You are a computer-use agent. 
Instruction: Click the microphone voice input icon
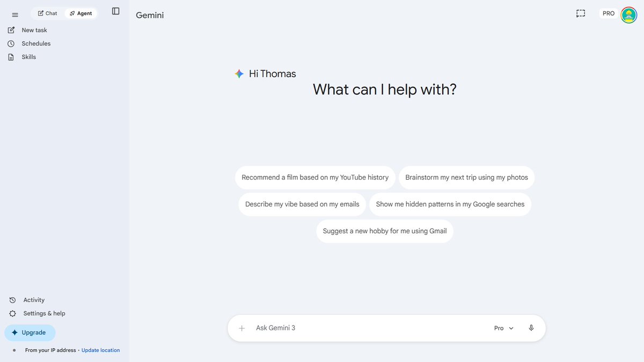coord(531,328)
